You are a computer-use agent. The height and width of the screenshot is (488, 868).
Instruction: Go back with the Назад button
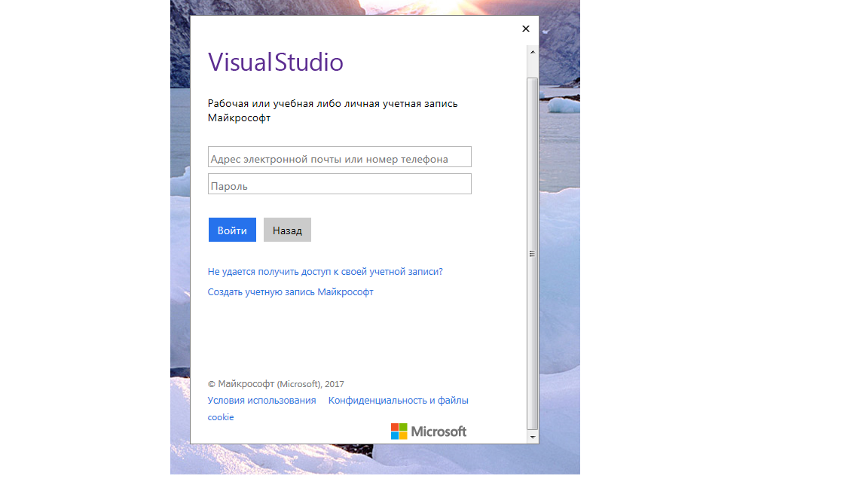tap(287, 230)
